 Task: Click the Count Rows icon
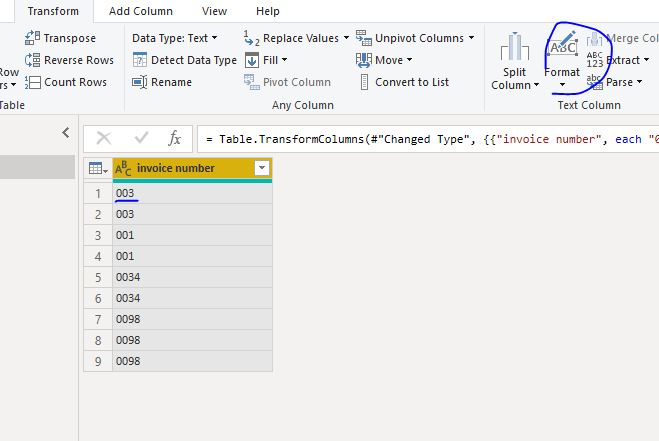(x=32, y=82)
